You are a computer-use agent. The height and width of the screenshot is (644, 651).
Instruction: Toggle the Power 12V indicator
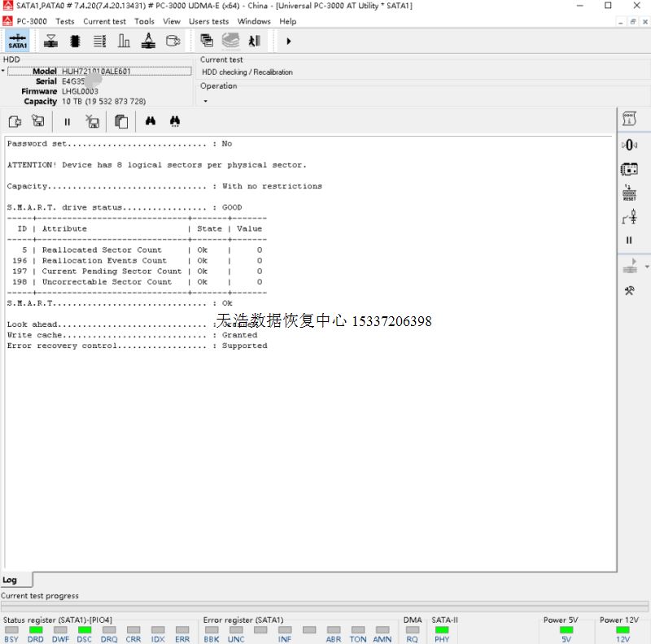(623, 630)
